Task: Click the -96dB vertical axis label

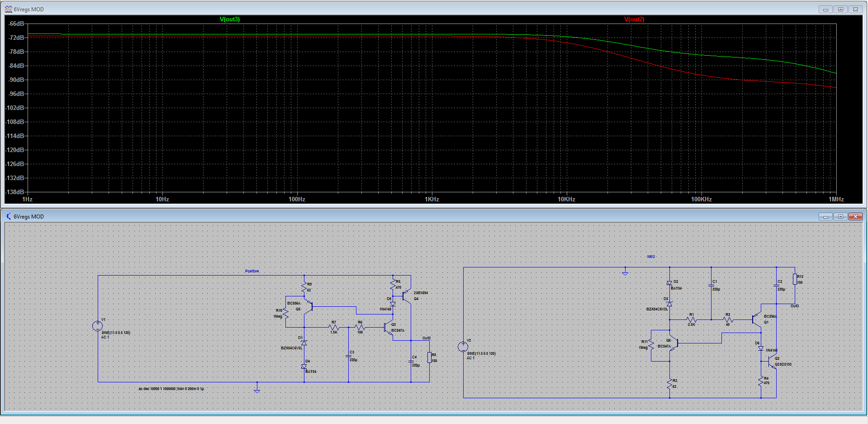Action: click(15, 94)
